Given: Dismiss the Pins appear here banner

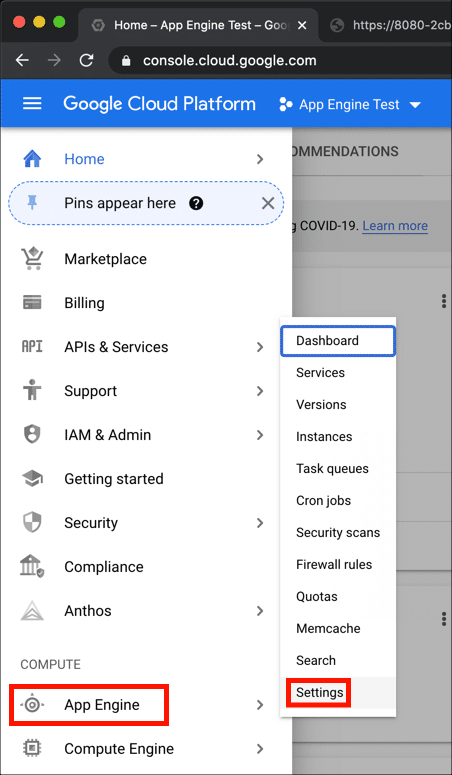Looking at the screenshot, I should [x=268, y=203].
